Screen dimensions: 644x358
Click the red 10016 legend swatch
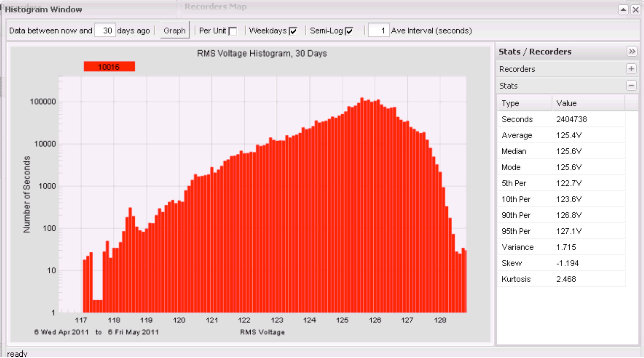[109, 66]
